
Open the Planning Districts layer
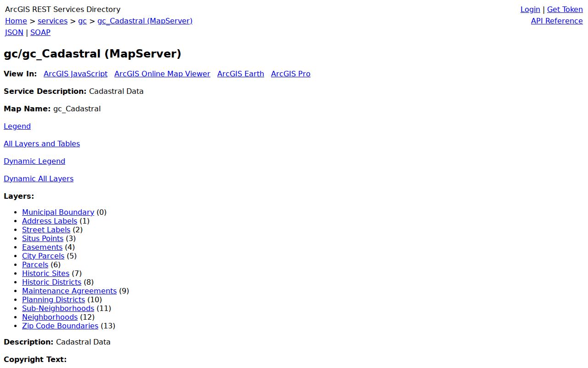[x=53, y=299]
